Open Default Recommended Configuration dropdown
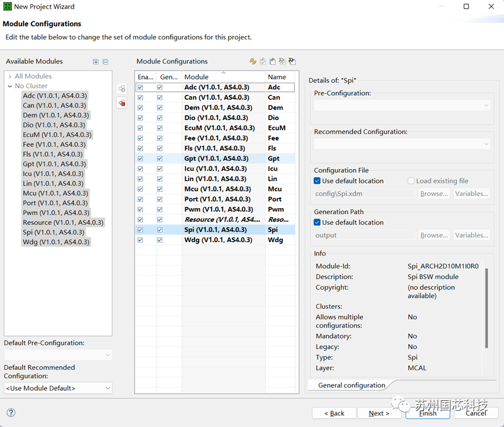 click(x=58, y=388)
